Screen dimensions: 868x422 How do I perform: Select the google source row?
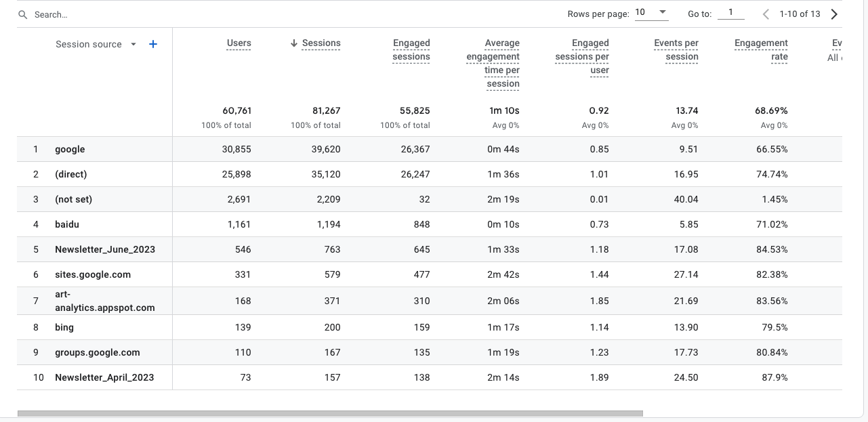click(70, 149)
